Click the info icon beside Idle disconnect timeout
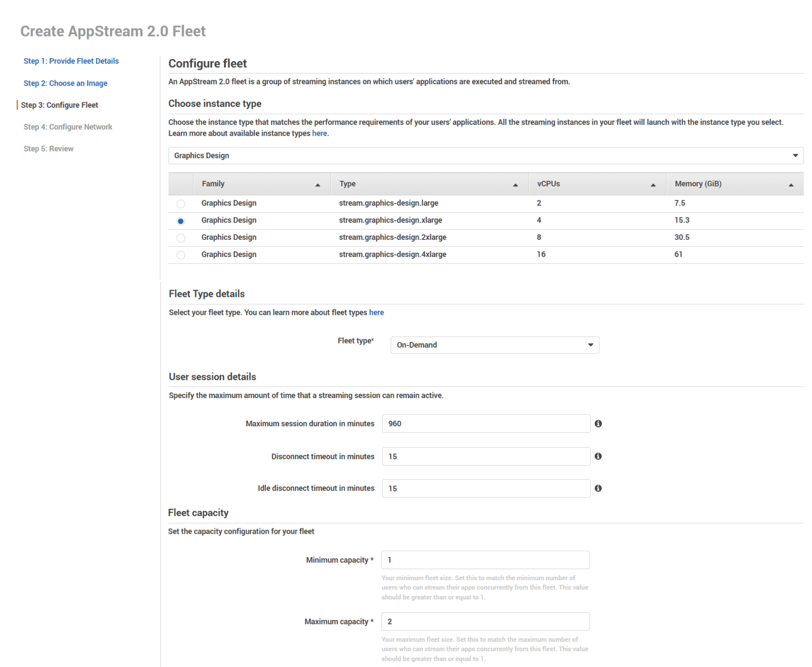Image resolution: width=812 pixels, height=667 pixels. (x=598, y=488)
